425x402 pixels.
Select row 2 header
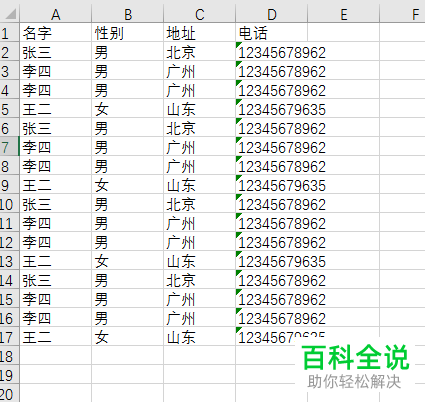(9, 52)
